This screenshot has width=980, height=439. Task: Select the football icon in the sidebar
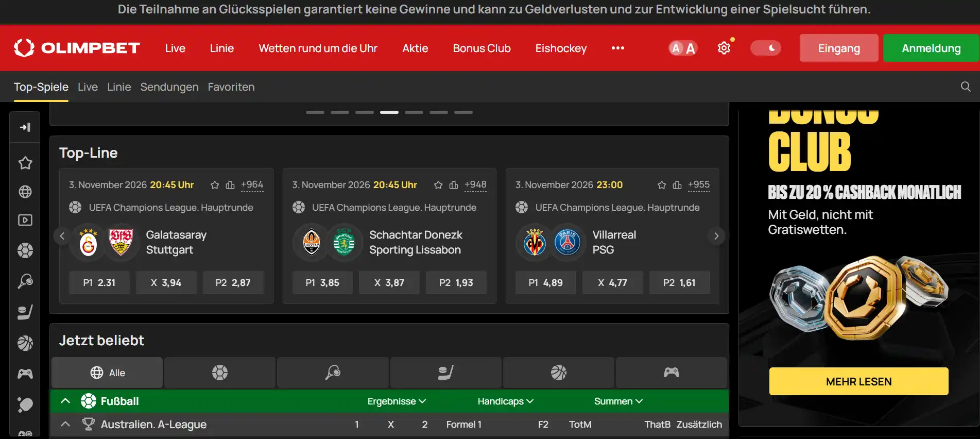(25, 250)
